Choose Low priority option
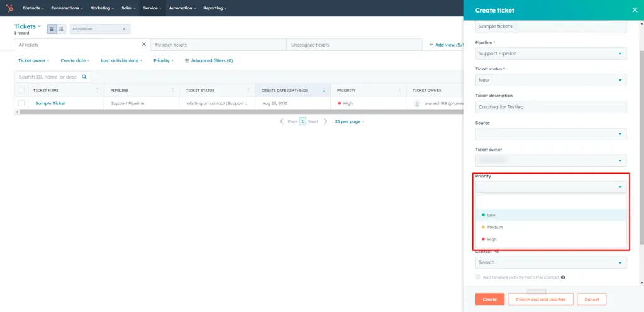 (551, 215)
